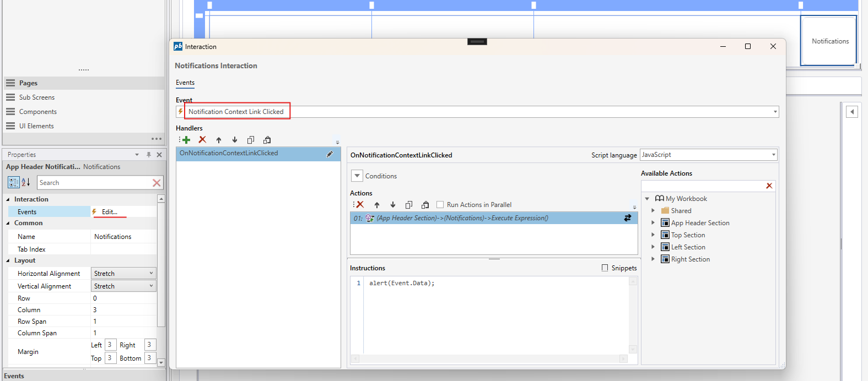Delete the selected handler with red X
The image size is (868, 381).
(202, 140)
